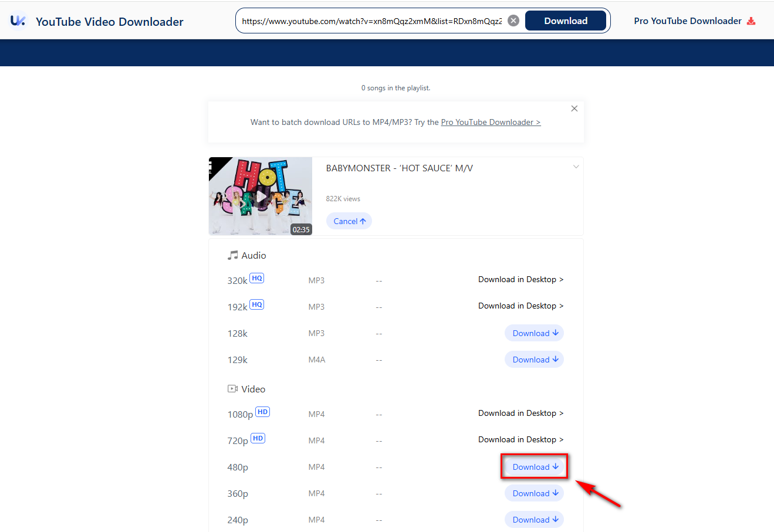Click the 02:35 duration badge
Viewport: 774px width, 532px height.
pyautogui.click(x=301, y=229)
